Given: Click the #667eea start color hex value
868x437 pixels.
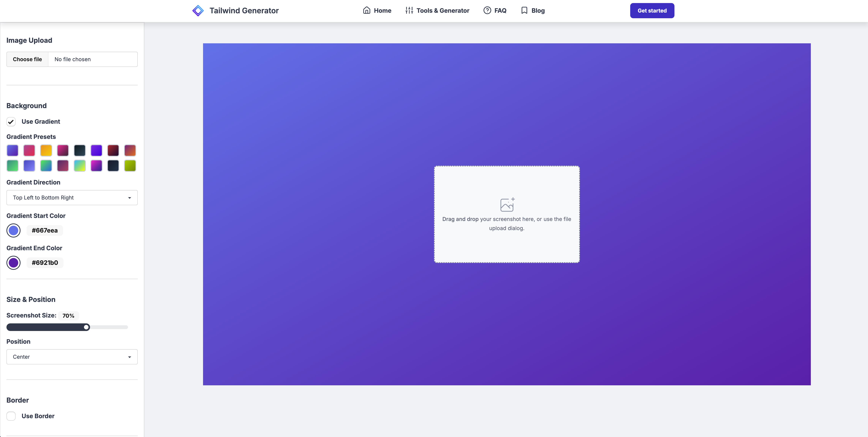Looking at the screenshot, I should point(45,230).
